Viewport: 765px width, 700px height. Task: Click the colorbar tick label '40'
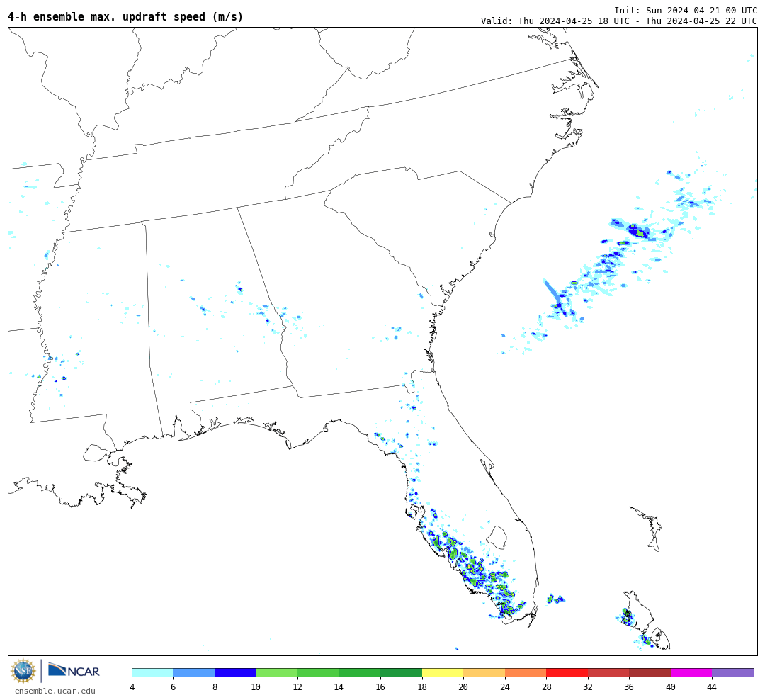point(671,687)
